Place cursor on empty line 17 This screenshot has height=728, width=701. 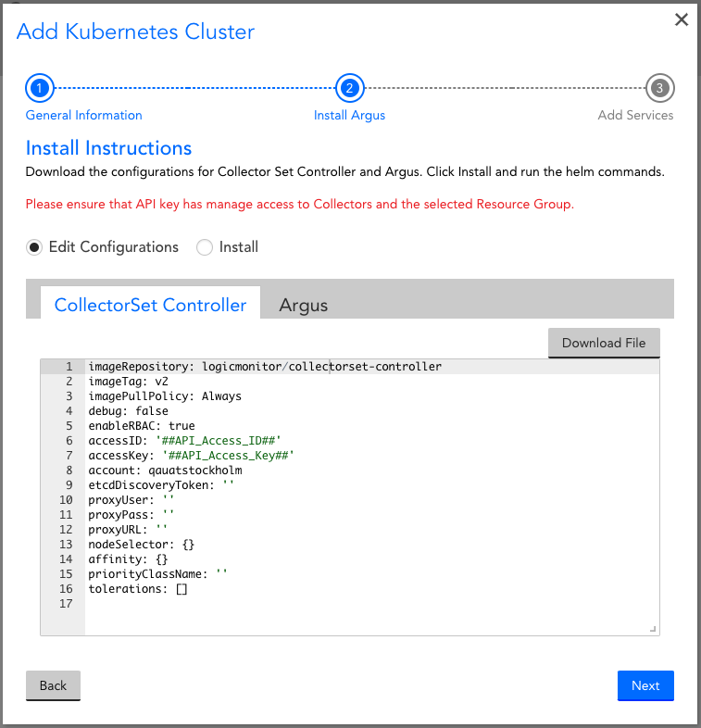(x=278, y=604)
